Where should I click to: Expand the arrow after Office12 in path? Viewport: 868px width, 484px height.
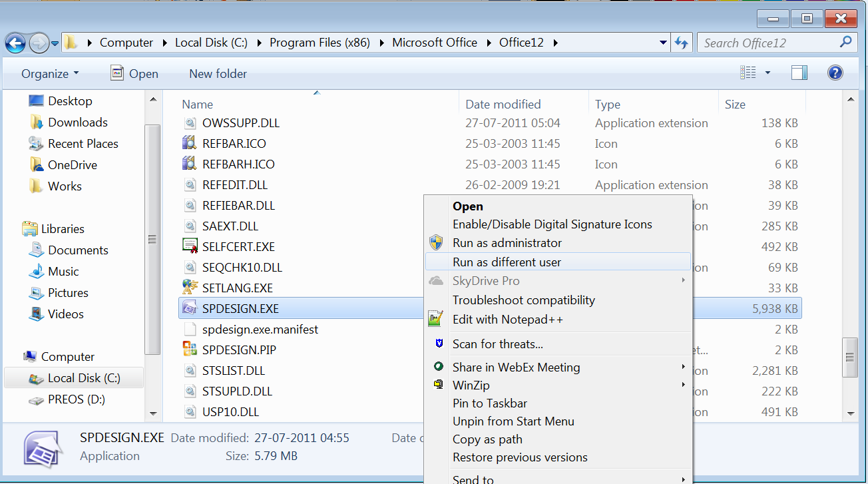(555, 43)
